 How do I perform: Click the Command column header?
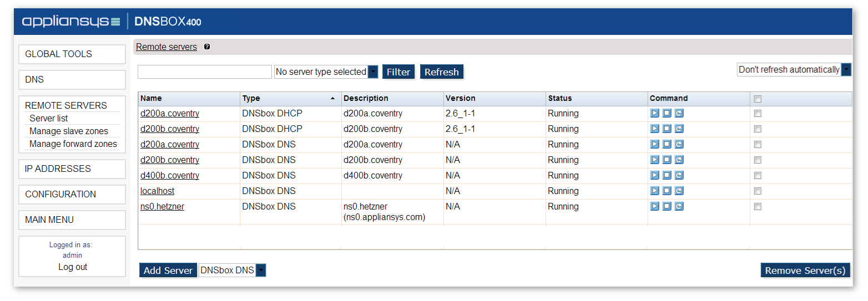click(x=699, y=98)
